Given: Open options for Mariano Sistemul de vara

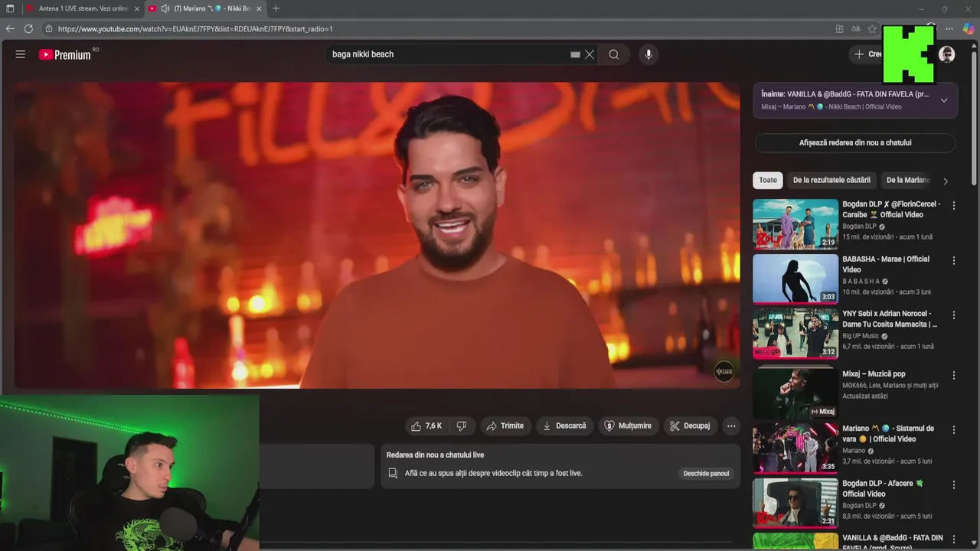Looking at the screenshot, I should tap(954, 430).
